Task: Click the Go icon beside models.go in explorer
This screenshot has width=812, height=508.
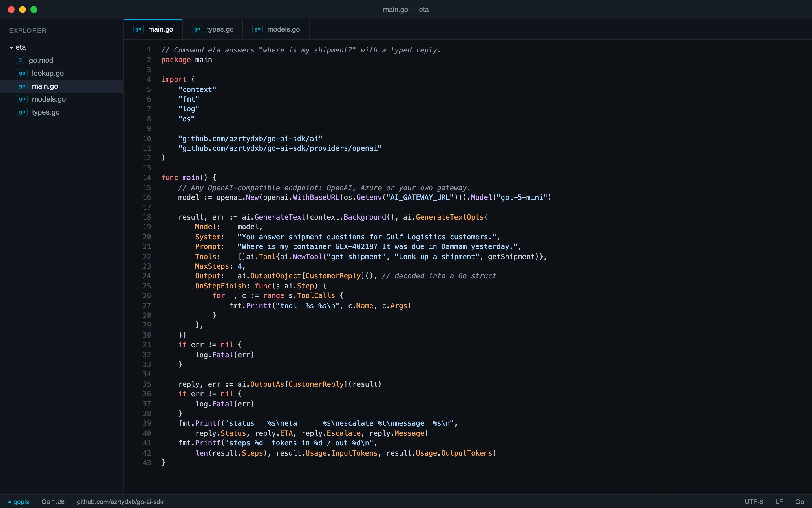Action: pos(22,99)
